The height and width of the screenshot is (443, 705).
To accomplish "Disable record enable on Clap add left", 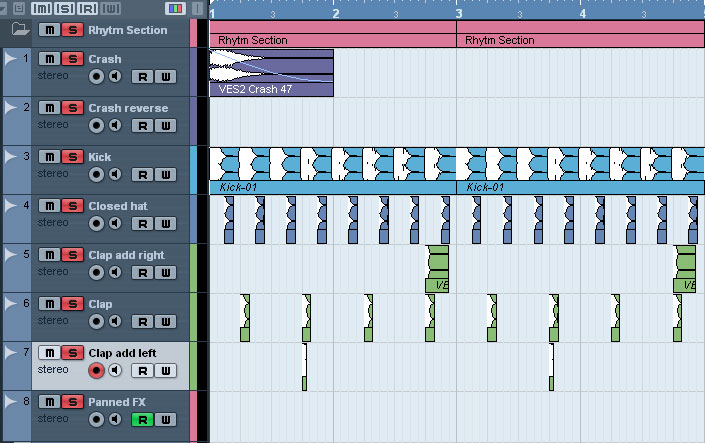I will [97, 370].
